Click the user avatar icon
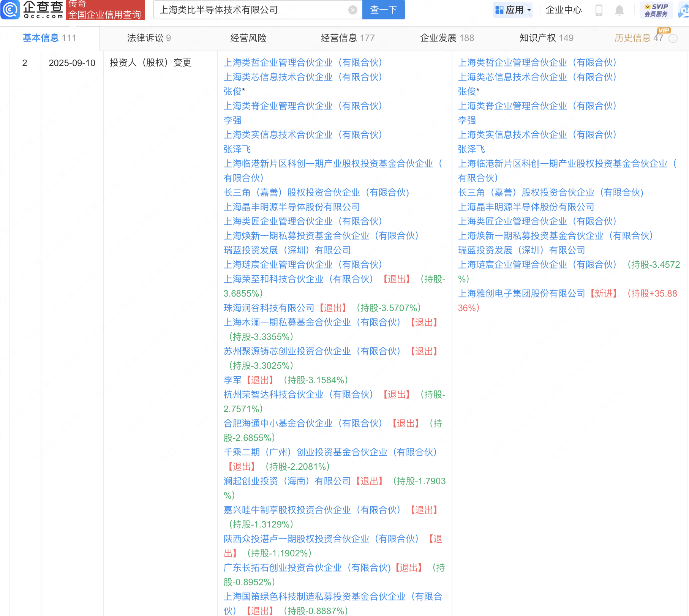The height and width of the screenshot is (616, 689). point(684,10)
